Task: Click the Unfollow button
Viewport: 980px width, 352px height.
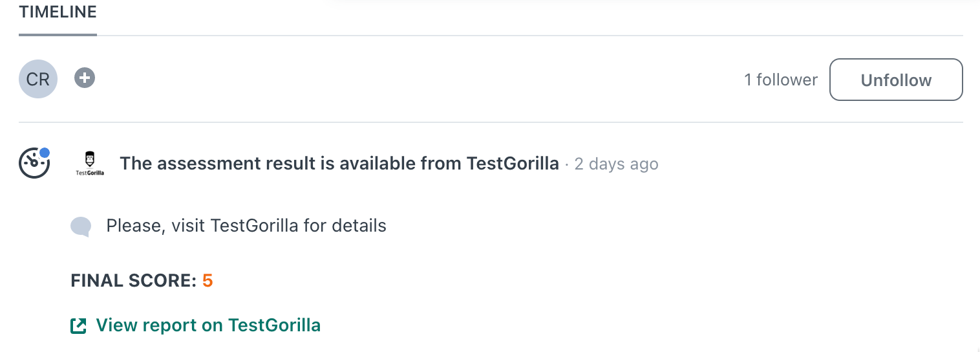Action: coord(896,80)
